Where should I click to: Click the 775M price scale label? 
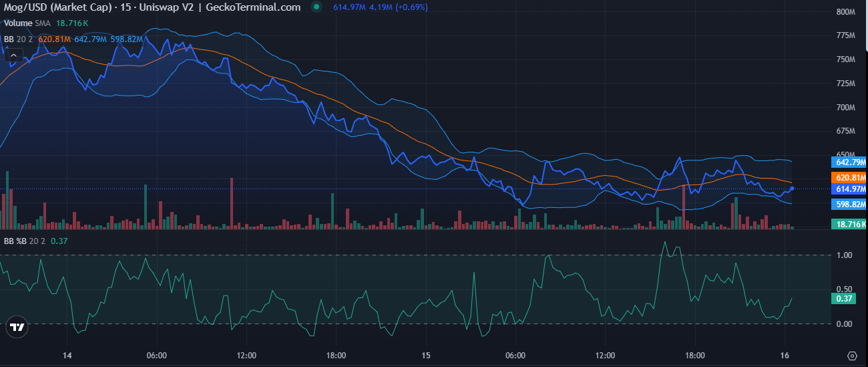845,35
